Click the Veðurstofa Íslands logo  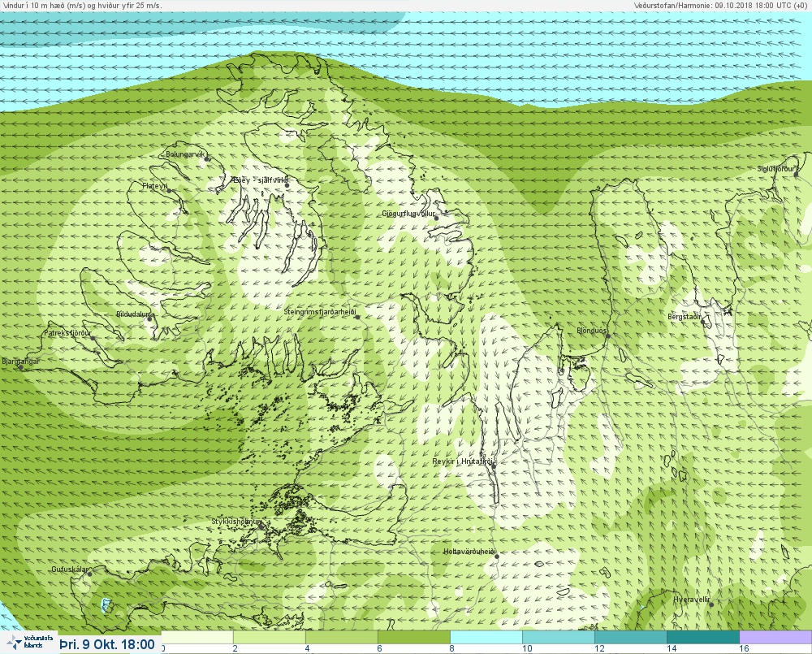(28, 643)
